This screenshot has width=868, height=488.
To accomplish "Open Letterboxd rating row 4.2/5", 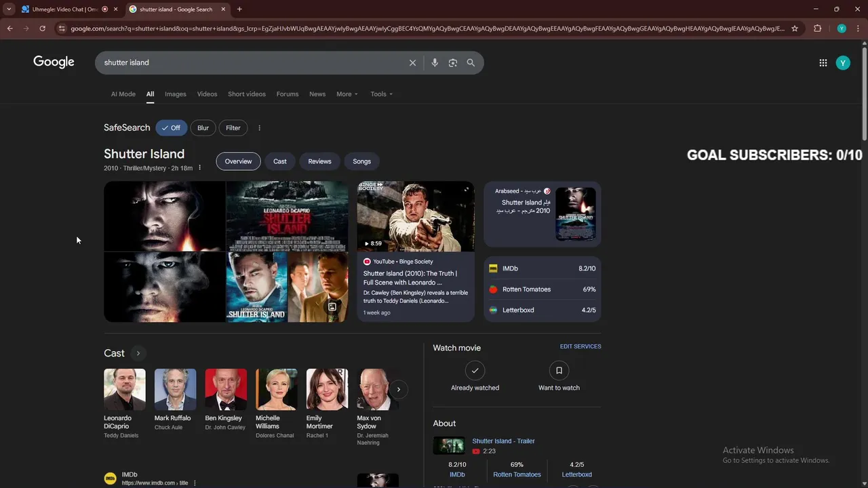I will coord(542,310).
